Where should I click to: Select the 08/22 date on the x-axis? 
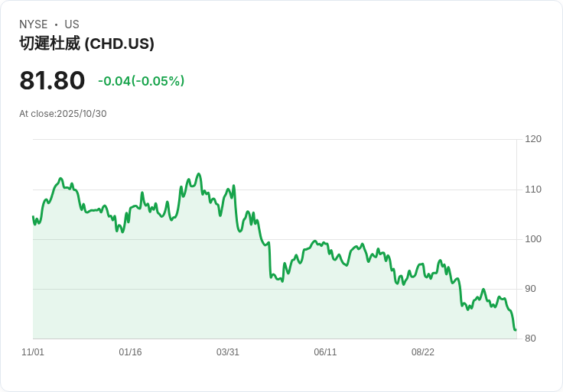tap(423, 352)
